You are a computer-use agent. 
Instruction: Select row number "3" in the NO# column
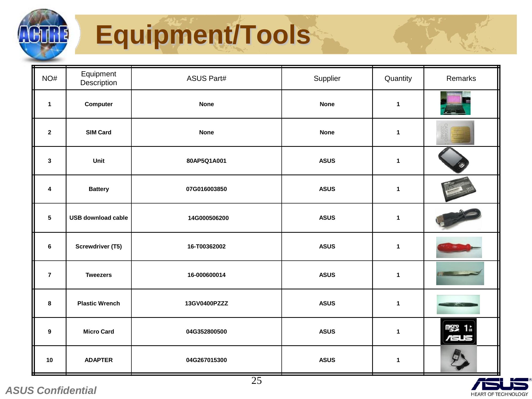click(x=49, y=161)
